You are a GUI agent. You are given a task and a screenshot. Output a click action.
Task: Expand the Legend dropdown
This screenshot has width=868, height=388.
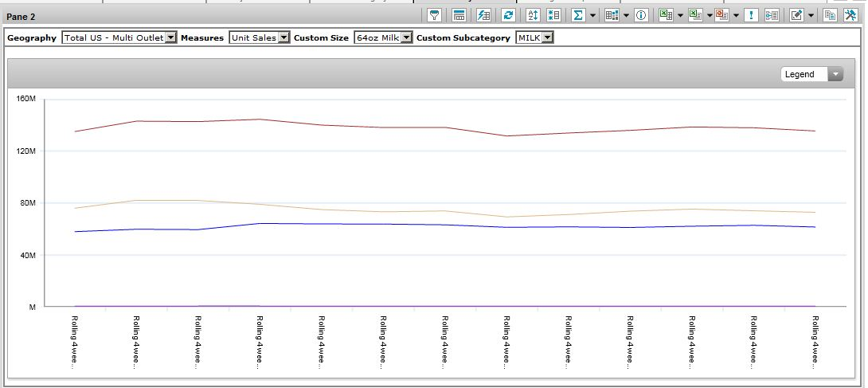[x=835, y=74]
